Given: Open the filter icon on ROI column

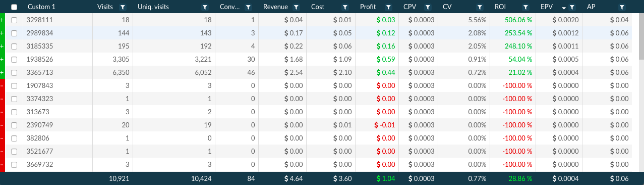Looking at the screenshot, I should [525, 7].
